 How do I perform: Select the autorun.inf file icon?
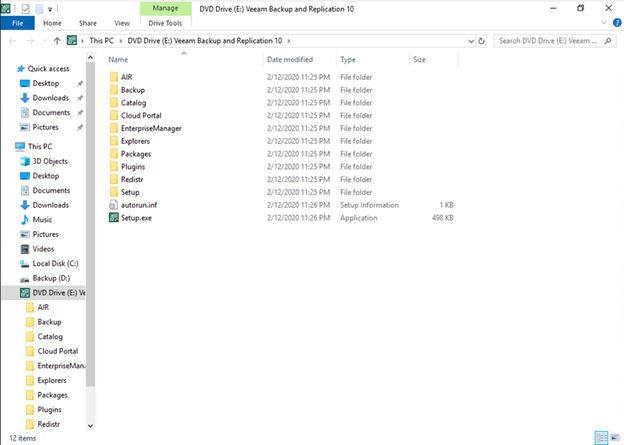point(114,205)
